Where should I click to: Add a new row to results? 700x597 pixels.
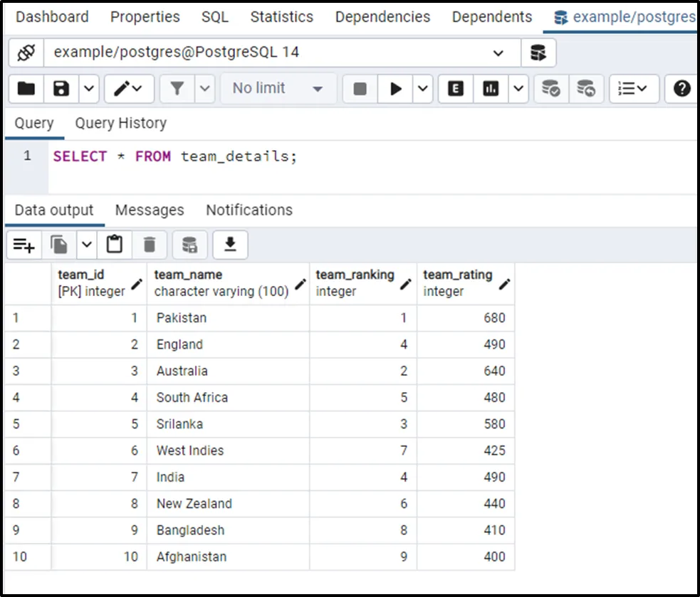click(x=24, y=245)
